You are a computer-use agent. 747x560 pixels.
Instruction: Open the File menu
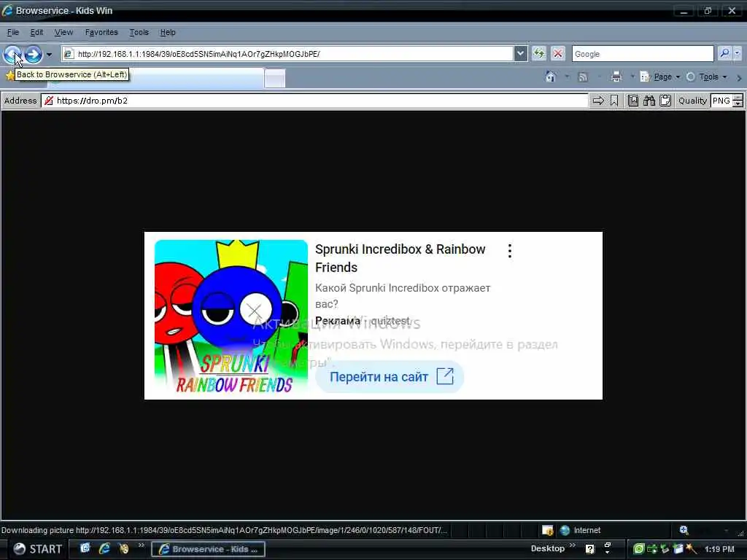coord(13,32)
